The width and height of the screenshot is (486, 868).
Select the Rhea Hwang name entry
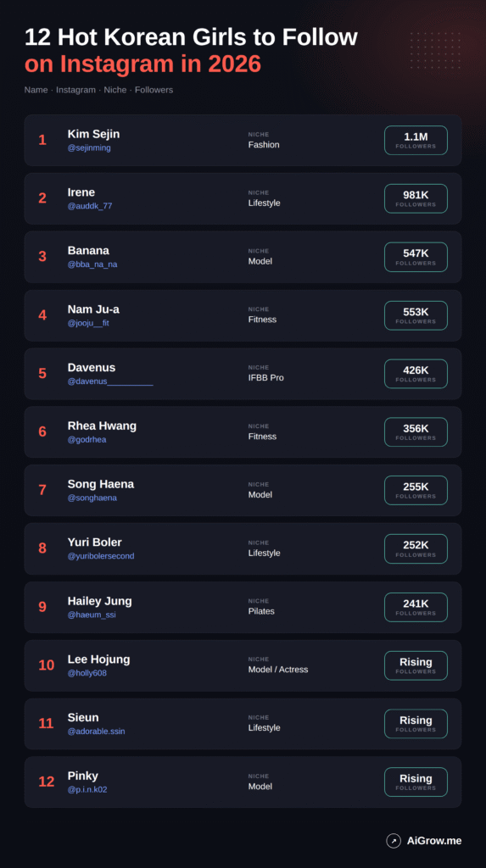(102, 426)
